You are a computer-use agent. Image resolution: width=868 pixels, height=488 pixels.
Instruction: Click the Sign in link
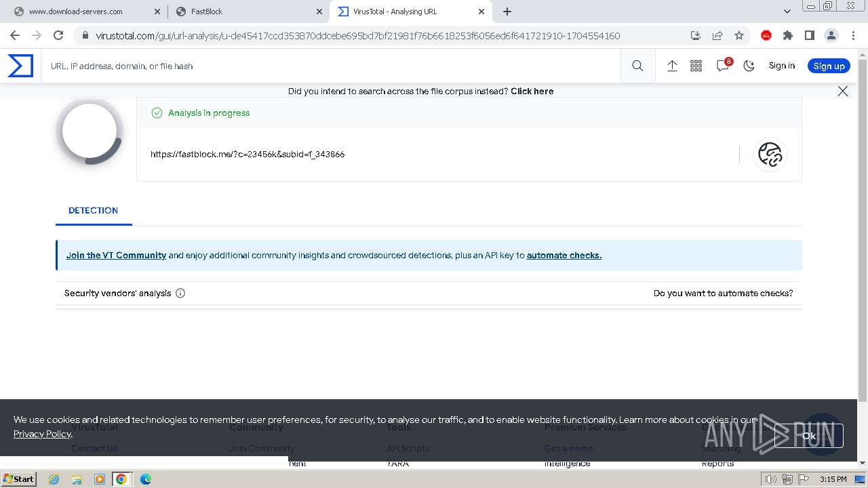point(781,66)
